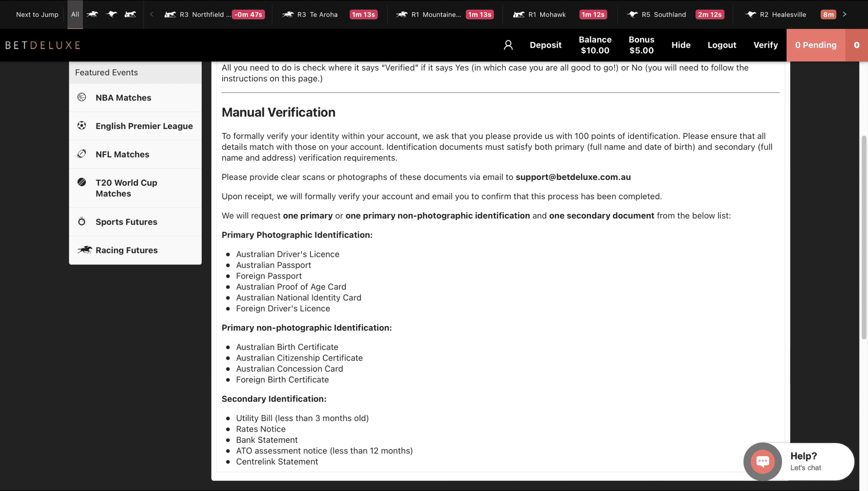This screenshot has height=491, width=868.
Task: Click the page vertical scrollbar thumb
Action: pos(864,237)
